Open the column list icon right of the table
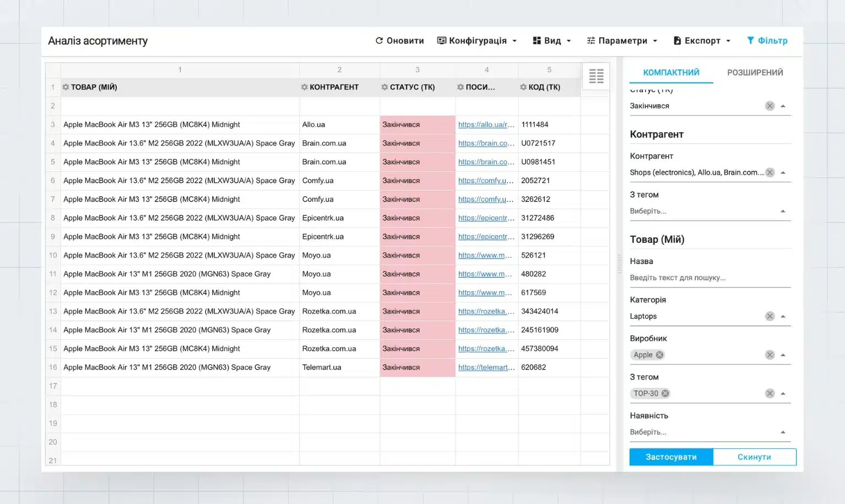Viewport: 845px width, 504px height. [596, 76]
